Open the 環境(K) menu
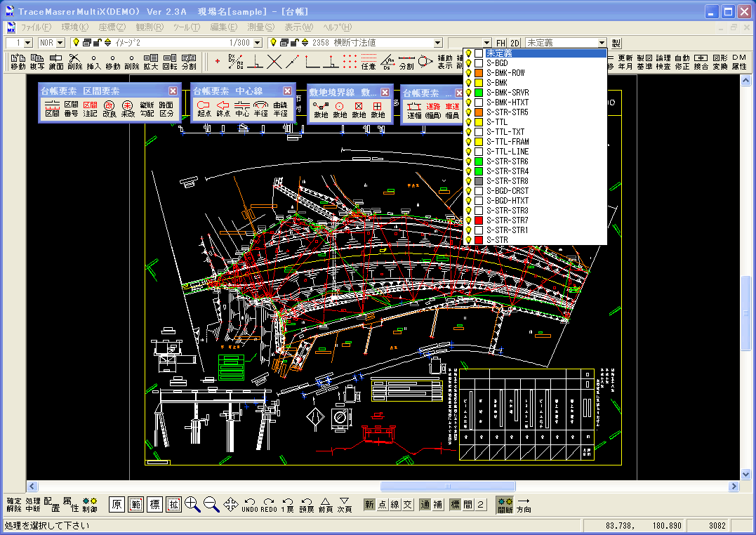This screenshot has width=756, height=535. [75, 27]
